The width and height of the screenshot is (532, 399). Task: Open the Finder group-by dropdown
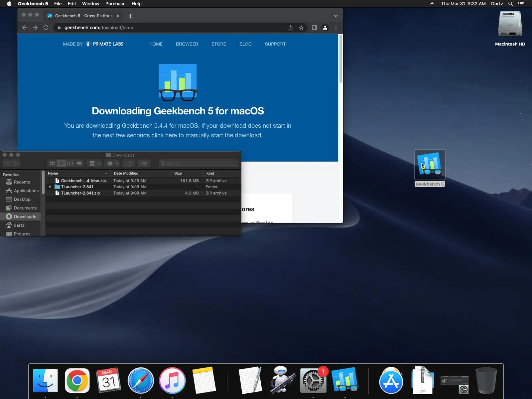click(94, 163)
